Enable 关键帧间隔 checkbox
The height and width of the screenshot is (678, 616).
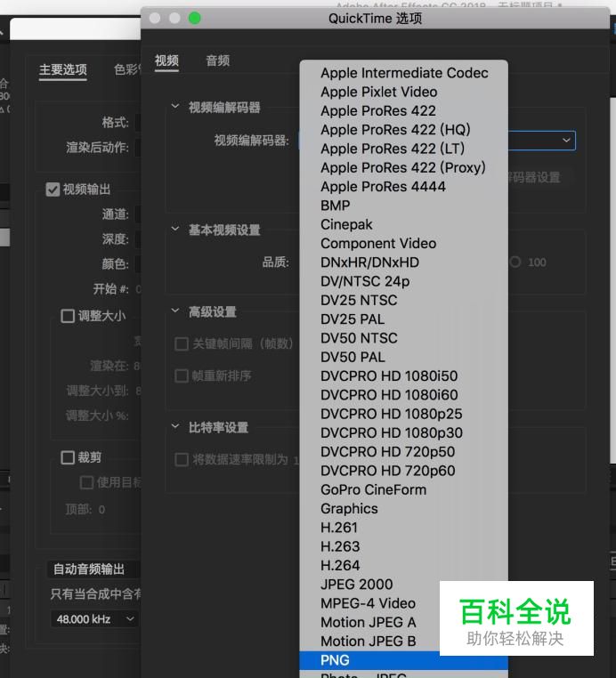pos(182,344)
